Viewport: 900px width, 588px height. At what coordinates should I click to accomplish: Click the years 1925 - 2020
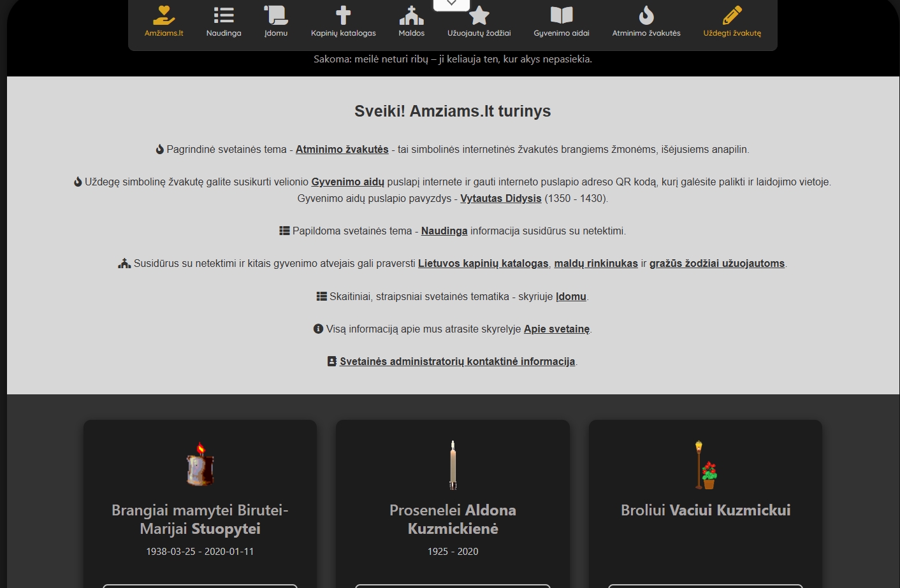point(453,551)
